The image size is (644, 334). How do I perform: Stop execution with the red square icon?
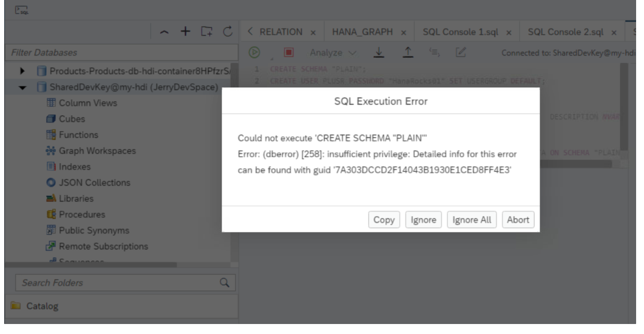tap(289, 53)
